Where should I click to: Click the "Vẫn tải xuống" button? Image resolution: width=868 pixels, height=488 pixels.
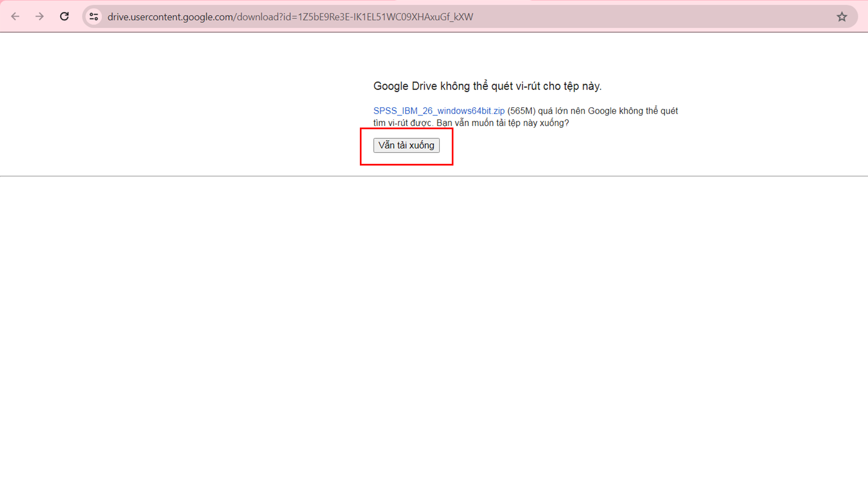tap(406, 145)
